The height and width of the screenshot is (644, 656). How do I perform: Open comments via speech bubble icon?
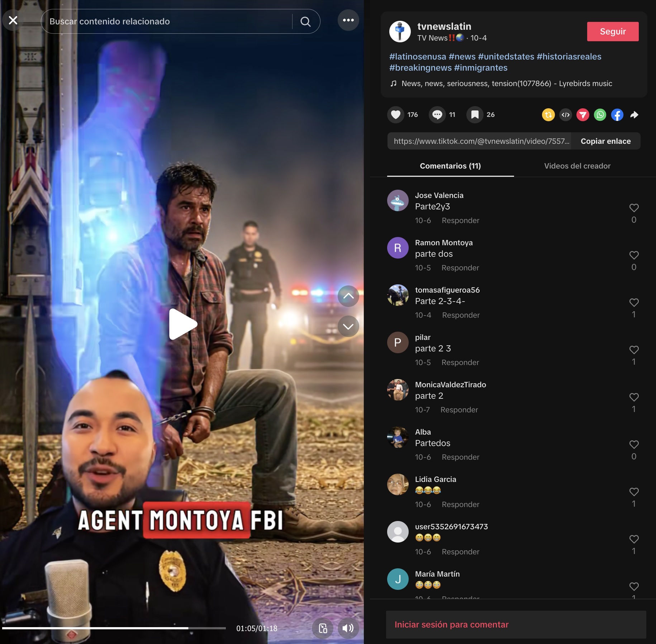point(437,115)
